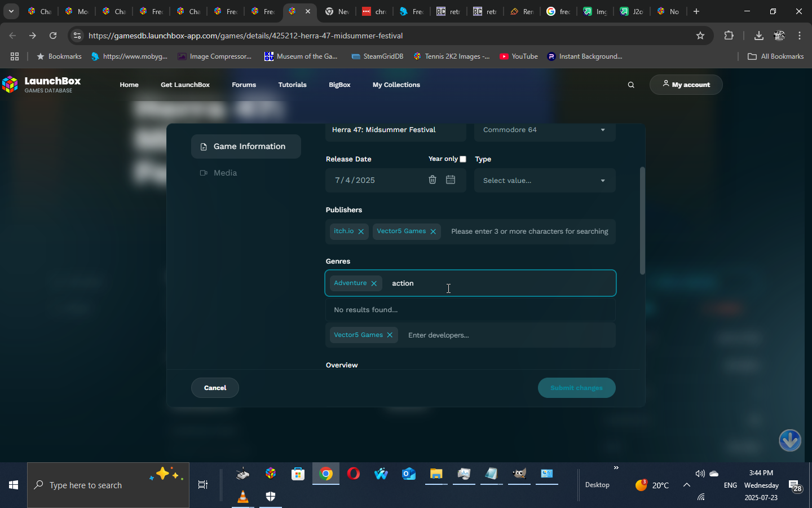Open My Collections in the navigation

(396, 85)
